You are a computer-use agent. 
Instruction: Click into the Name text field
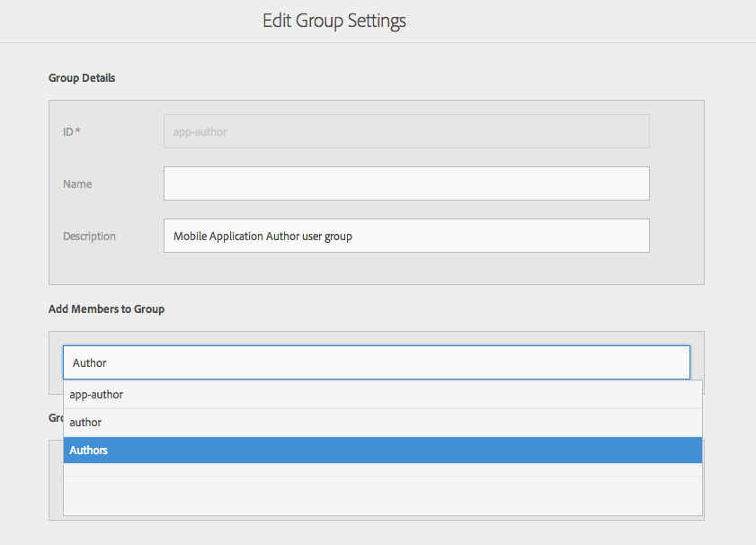pyautogui.click(x=405, y=183)
